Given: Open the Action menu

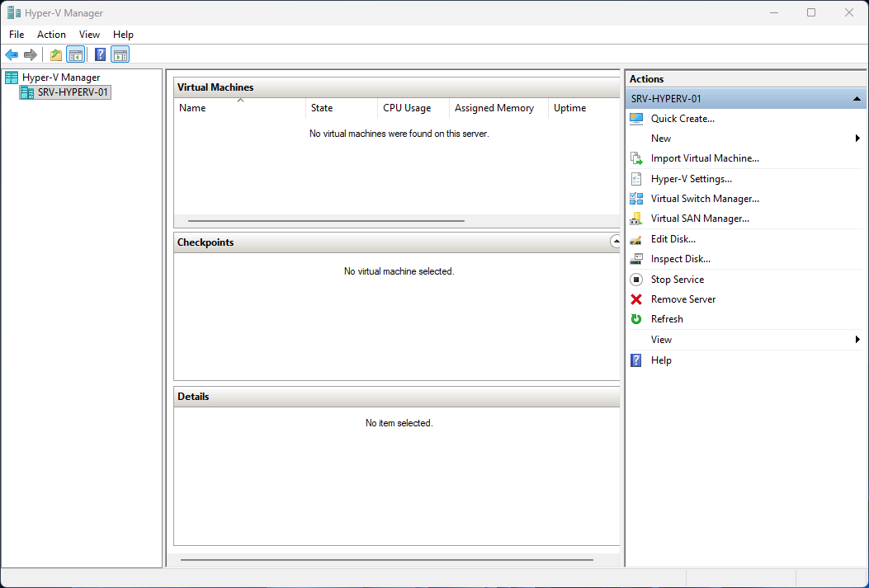Looking at the screenshot, I should 51,35.
